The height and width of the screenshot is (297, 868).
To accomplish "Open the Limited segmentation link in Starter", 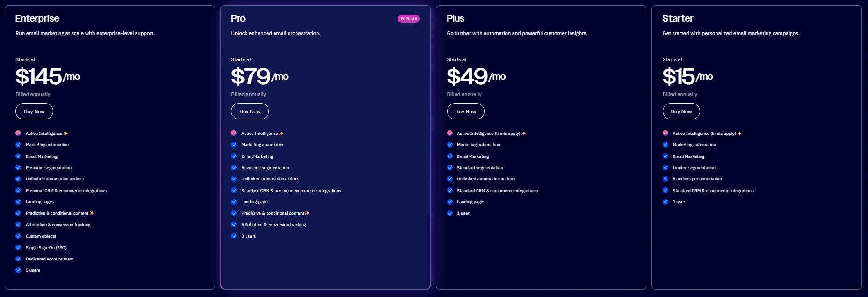I will point(694,167).
